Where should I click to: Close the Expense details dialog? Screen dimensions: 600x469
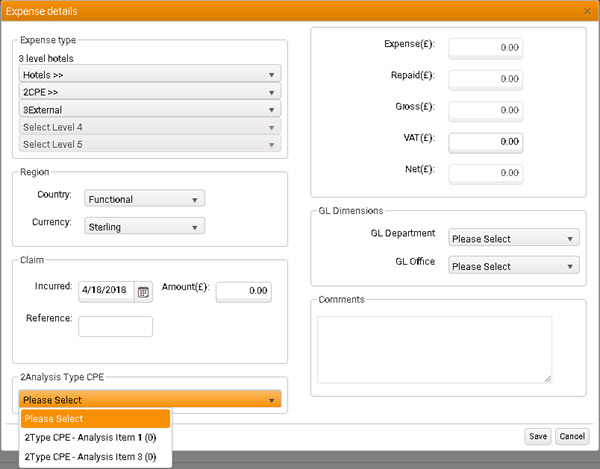click(586, 10)
